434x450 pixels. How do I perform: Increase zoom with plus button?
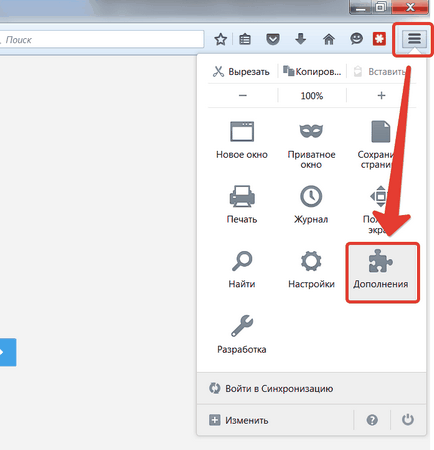tap(381, 96)
